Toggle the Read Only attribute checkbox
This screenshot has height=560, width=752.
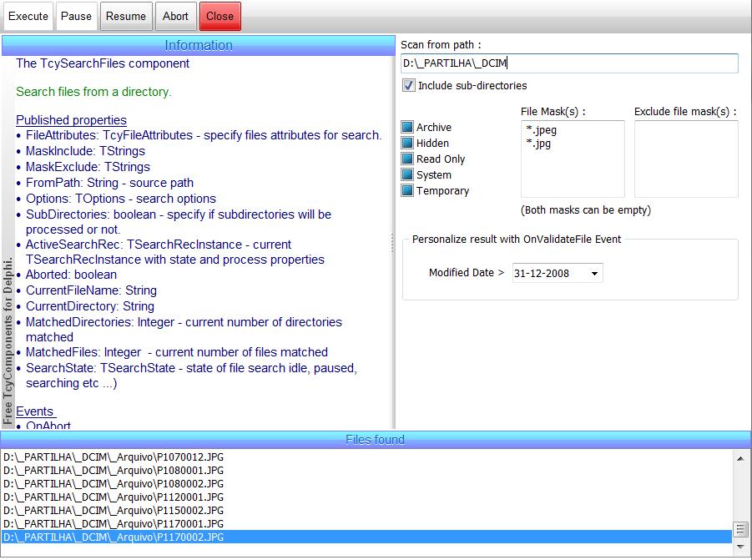click(x=407, y=159)
